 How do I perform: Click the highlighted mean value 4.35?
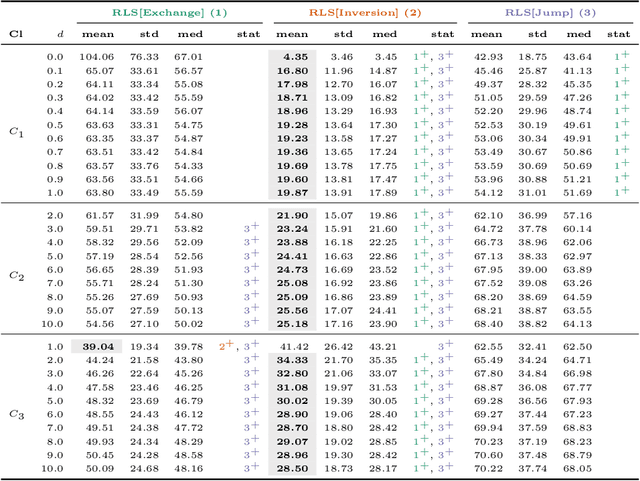pos(294,58)
